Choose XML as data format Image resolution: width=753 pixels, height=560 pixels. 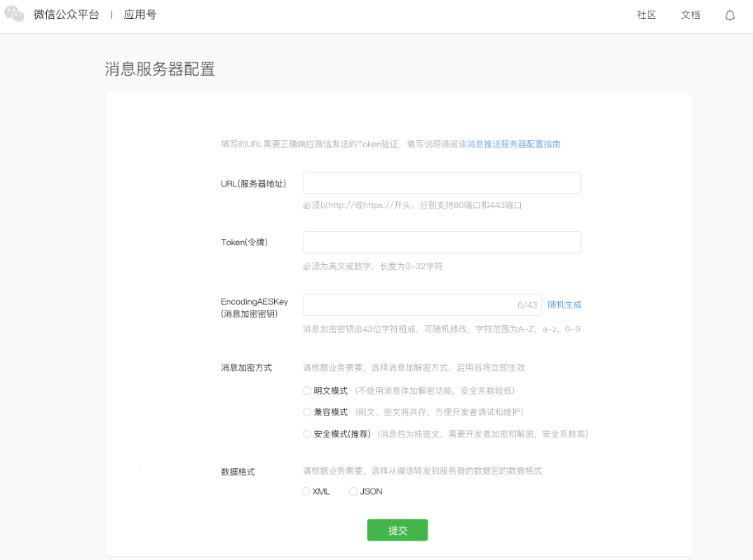coord(304,491)
